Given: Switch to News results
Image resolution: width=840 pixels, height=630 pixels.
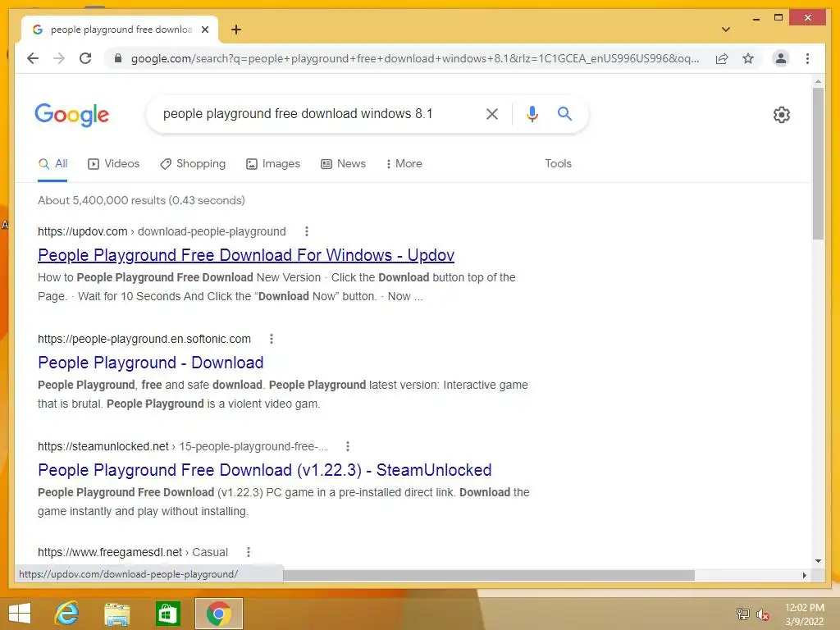Looking at the screenshot, I should [x=343, y=164].
